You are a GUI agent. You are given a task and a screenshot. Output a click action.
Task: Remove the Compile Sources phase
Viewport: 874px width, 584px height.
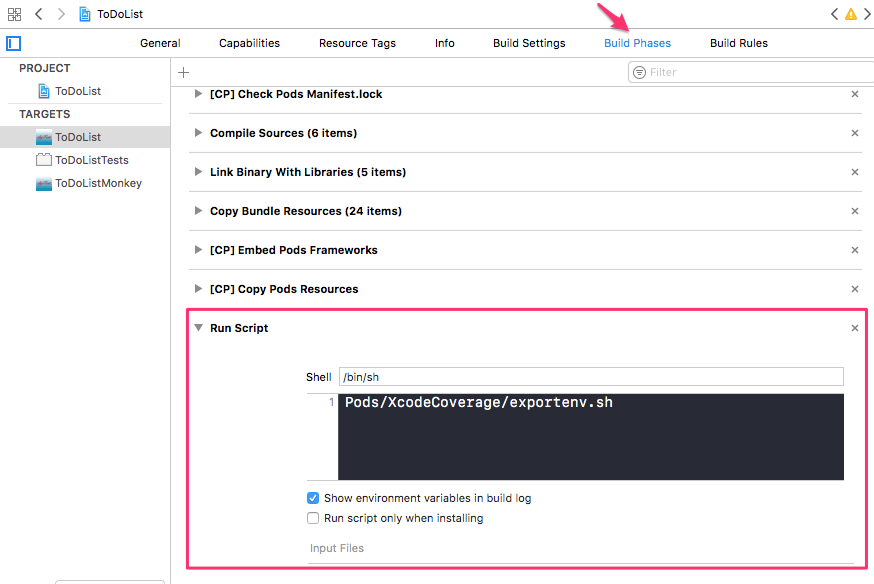(854, 133)
